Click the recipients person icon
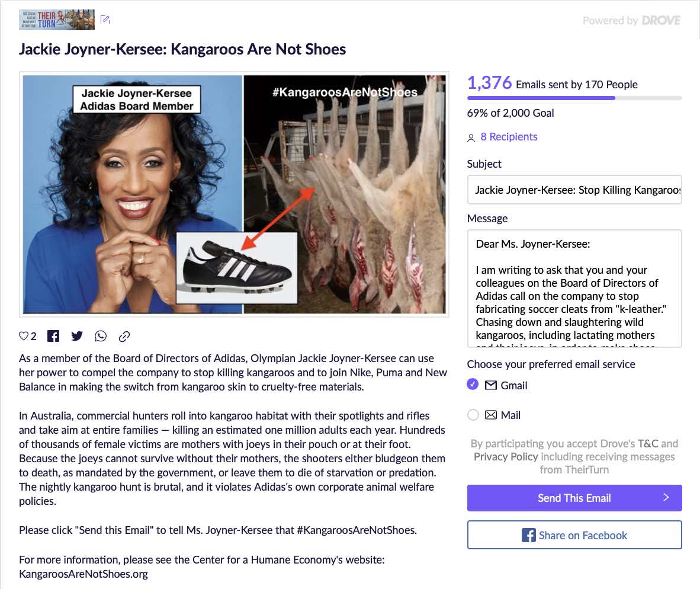Viewport: 700px width, 589px height. point(471,138)
